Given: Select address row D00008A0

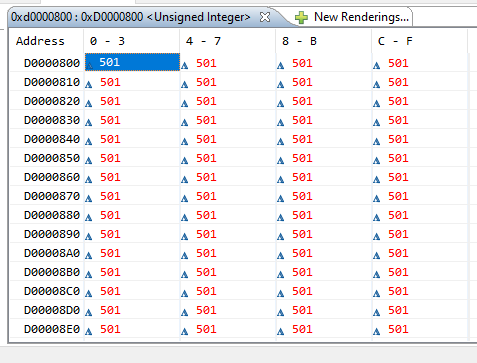Looking at the screenshot, I should [x=52, y=253].
